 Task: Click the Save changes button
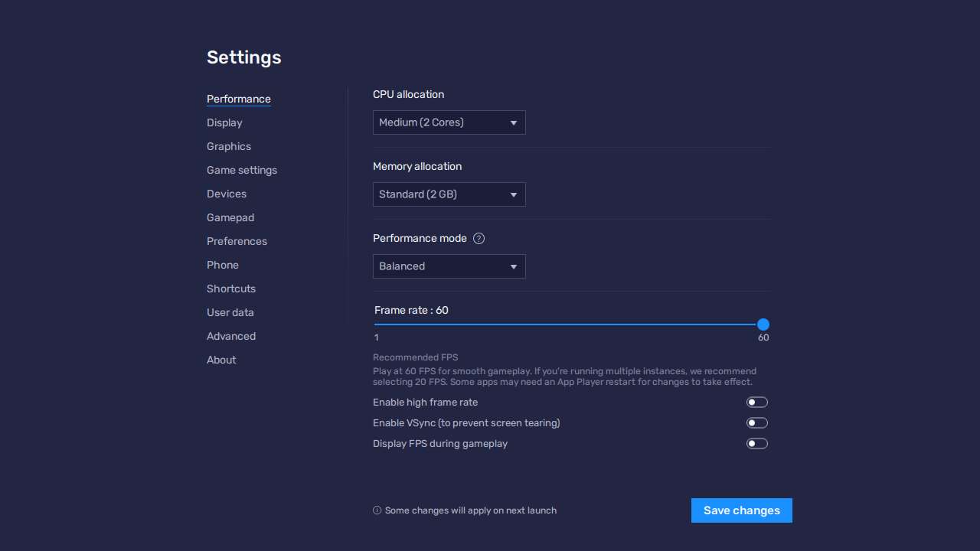[741, 510]
